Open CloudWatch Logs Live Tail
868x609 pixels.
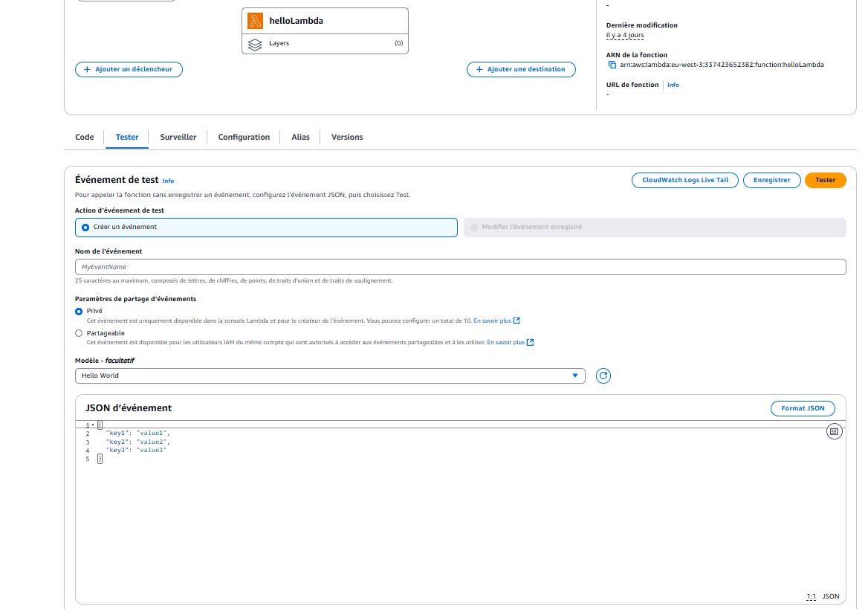pyautogui.click(x=684, y=180)
